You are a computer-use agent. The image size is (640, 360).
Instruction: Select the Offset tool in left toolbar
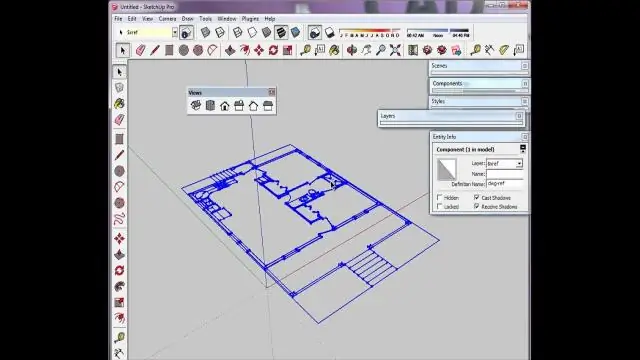[x=119, y=318]
